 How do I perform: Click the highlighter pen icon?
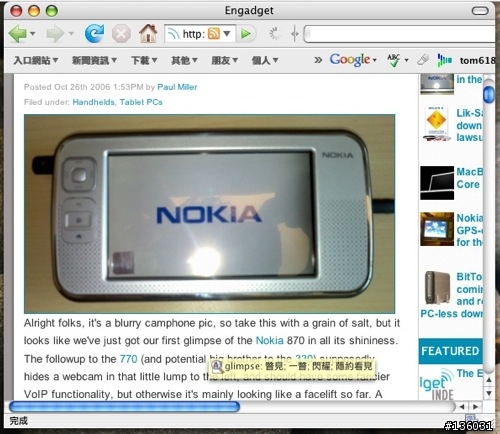[423, 60]
